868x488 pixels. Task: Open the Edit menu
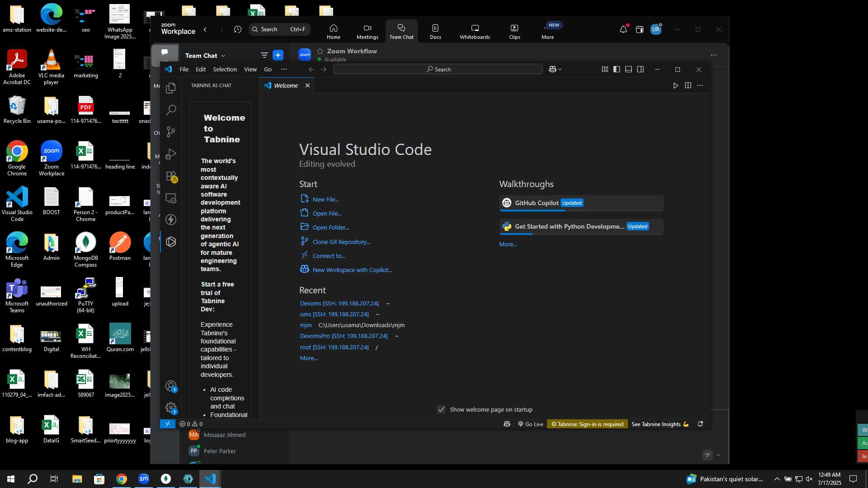point(201,69)
